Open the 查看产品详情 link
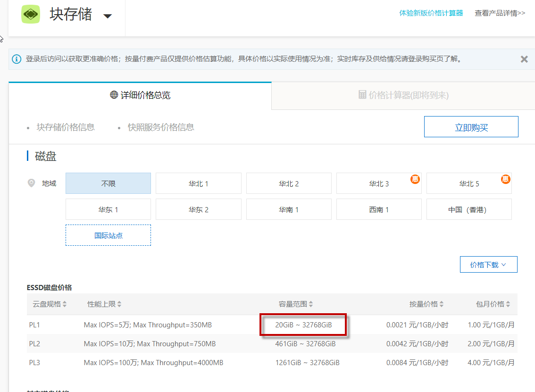The width and height of the screenshot is (535, 392). [x=500, y=13]
